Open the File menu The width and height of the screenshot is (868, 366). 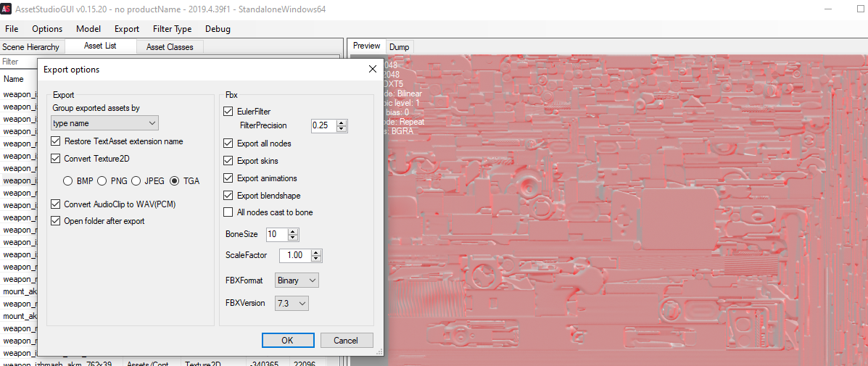[11, 29]
